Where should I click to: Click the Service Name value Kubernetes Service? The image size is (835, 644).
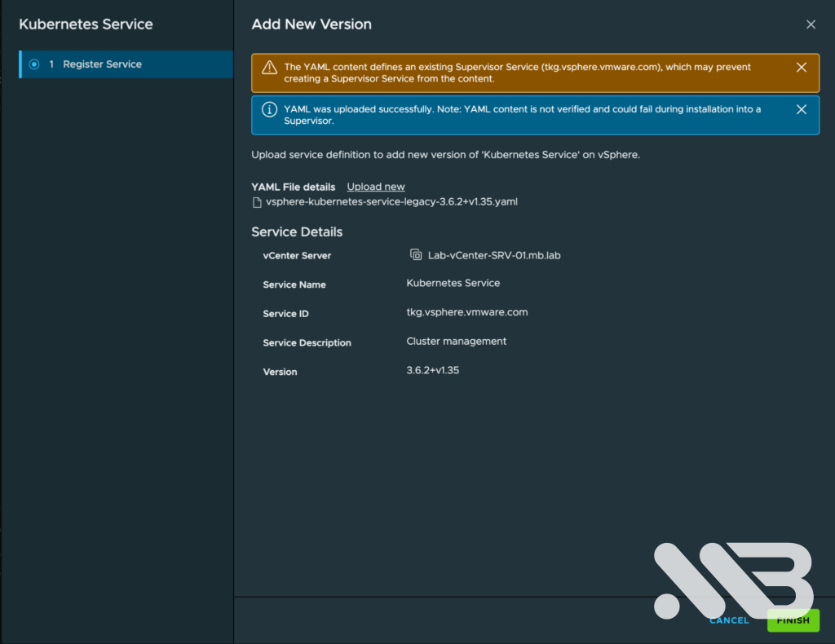pyautogui.click(x=453, y=283)
